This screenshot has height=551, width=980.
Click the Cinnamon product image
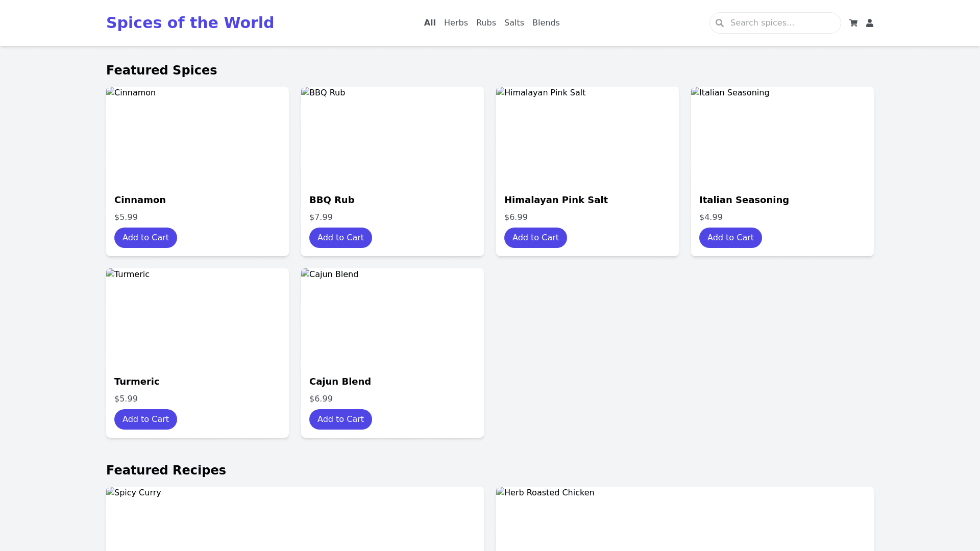click(x=197, y=135)
